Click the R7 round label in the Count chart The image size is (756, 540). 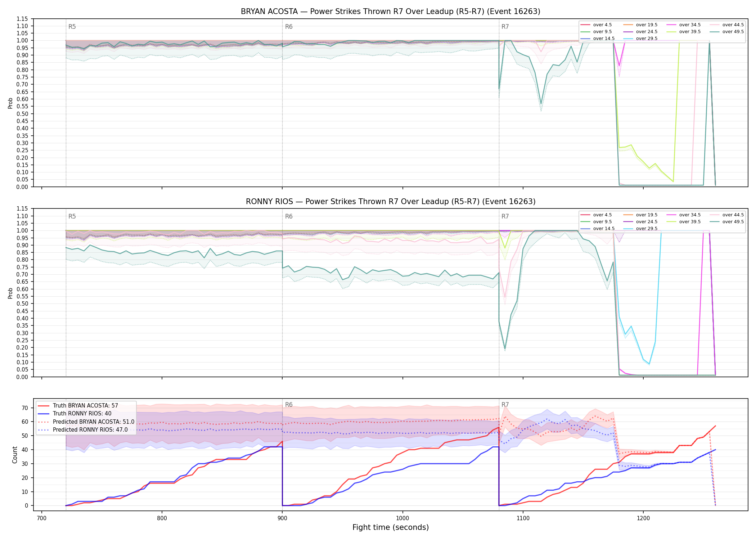click(505, 405)
